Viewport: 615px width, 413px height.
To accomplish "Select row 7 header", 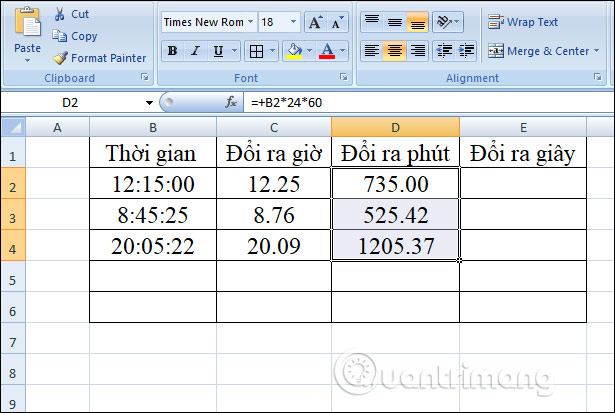I will point(13,338).
